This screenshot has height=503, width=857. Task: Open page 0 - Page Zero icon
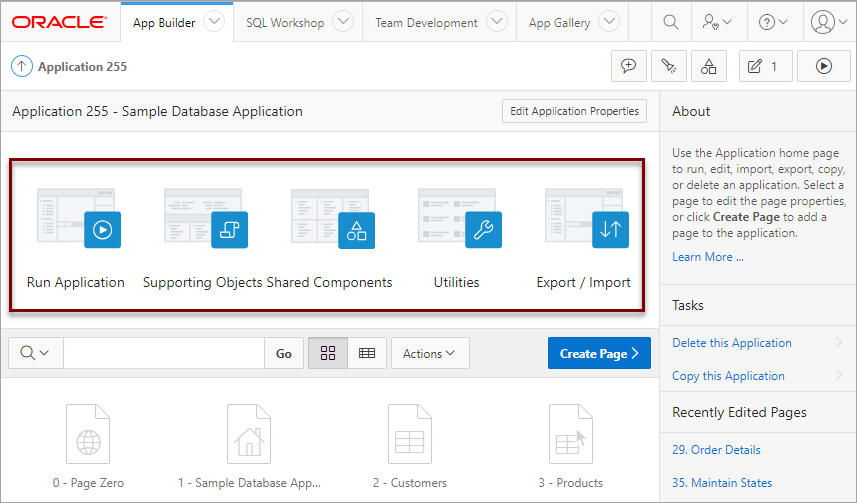pos(88,434)
